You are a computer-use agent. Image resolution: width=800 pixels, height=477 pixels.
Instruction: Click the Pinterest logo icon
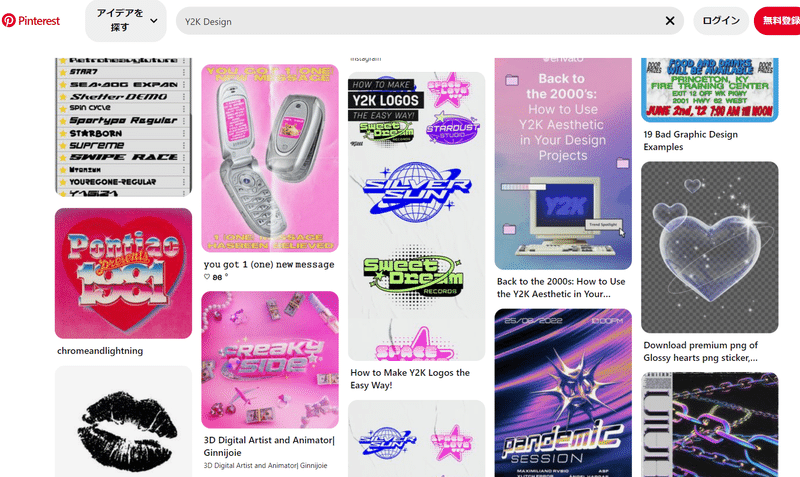click(9, 20)
